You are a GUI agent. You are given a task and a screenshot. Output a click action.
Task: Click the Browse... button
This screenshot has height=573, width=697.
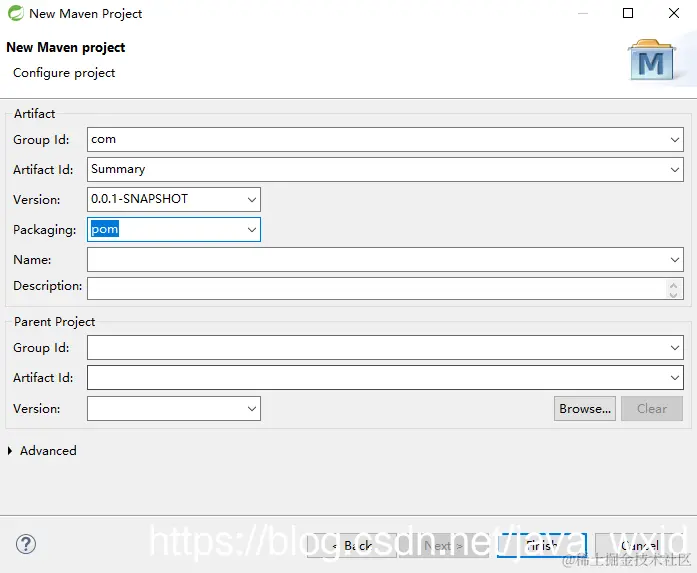click(585, 409)
